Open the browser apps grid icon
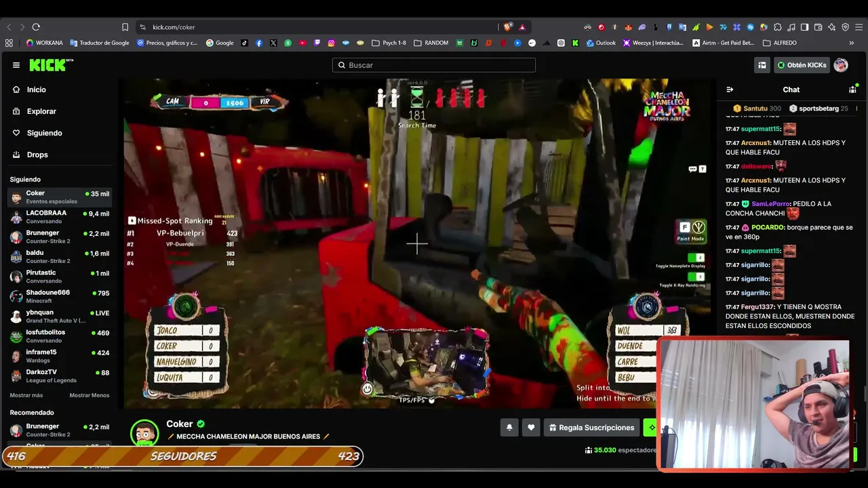Image resolution: width=868 pixels, height=488 pixels. 9,43
